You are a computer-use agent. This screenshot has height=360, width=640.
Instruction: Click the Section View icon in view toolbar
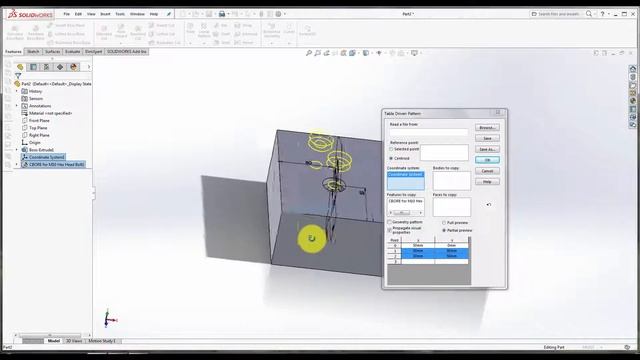point(343,53)
